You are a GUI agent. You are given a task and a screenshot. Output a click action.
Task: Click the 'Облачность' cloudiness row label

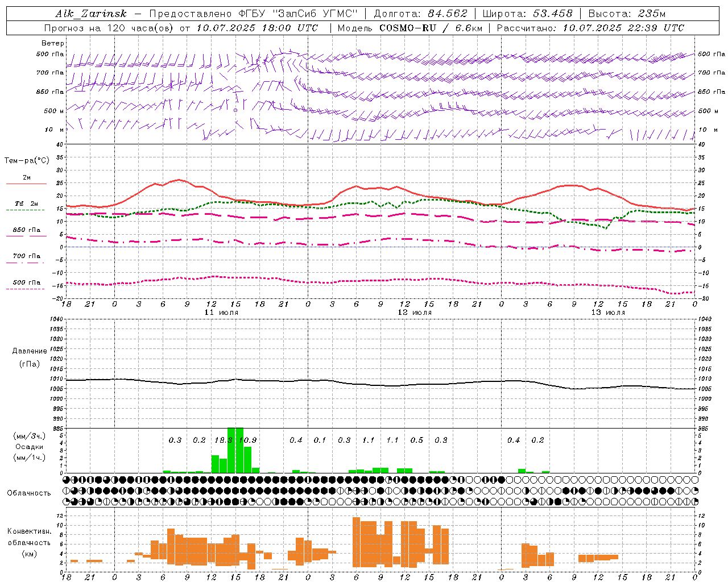pos(29,493)
